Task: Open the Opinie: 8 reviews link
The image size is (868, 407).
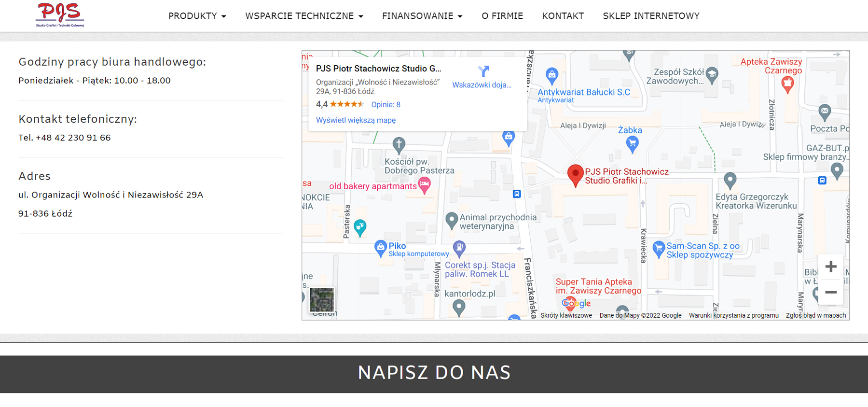Action: 386,104
